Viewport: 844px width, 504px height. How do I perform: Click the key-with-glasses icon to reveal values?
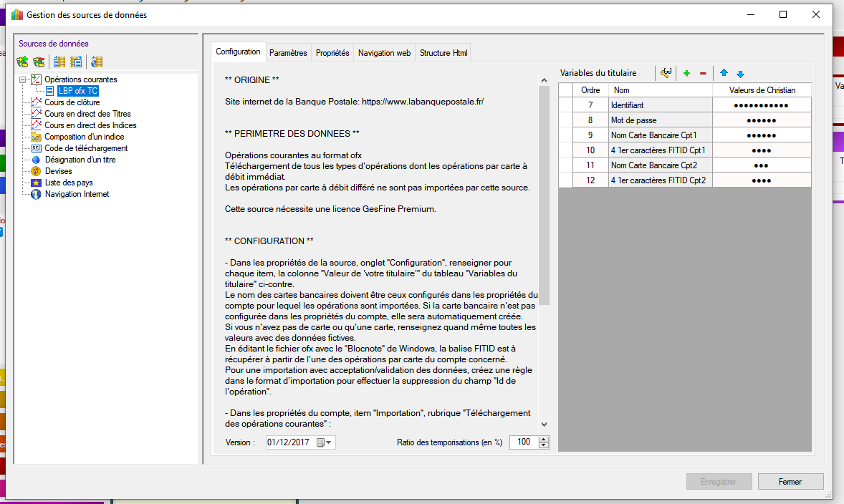click(666, 73)
